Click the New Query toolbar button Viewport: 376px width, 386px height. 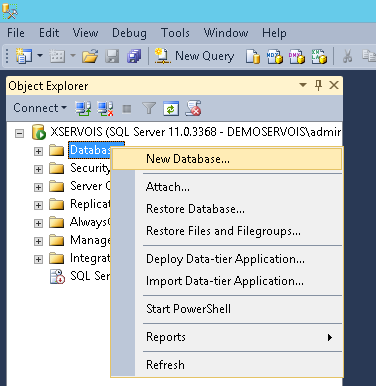point(194,56)
